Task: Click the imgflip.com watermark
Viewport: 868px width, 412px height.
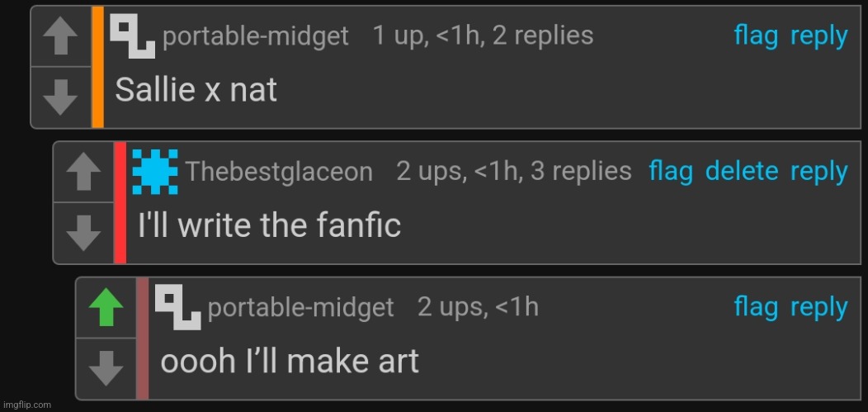Action: point(26,405)
